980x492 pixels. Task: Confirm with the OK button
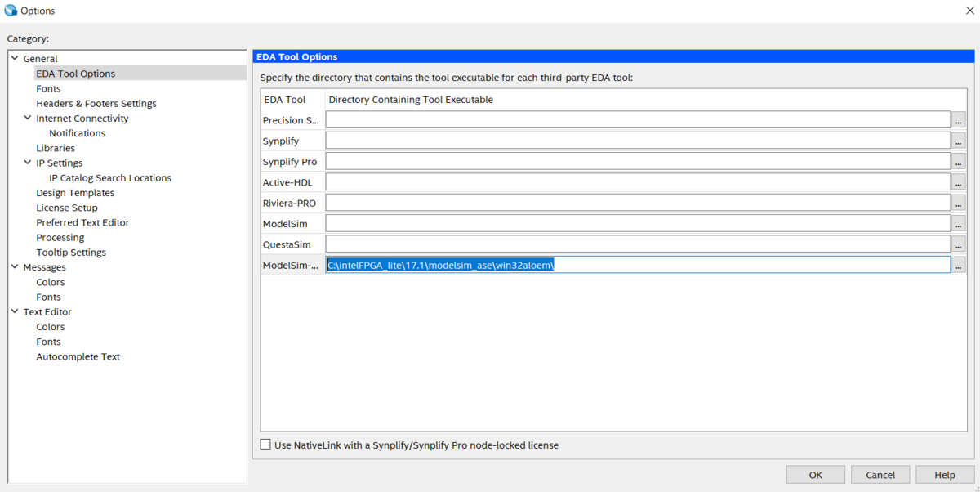click(816, 475)
